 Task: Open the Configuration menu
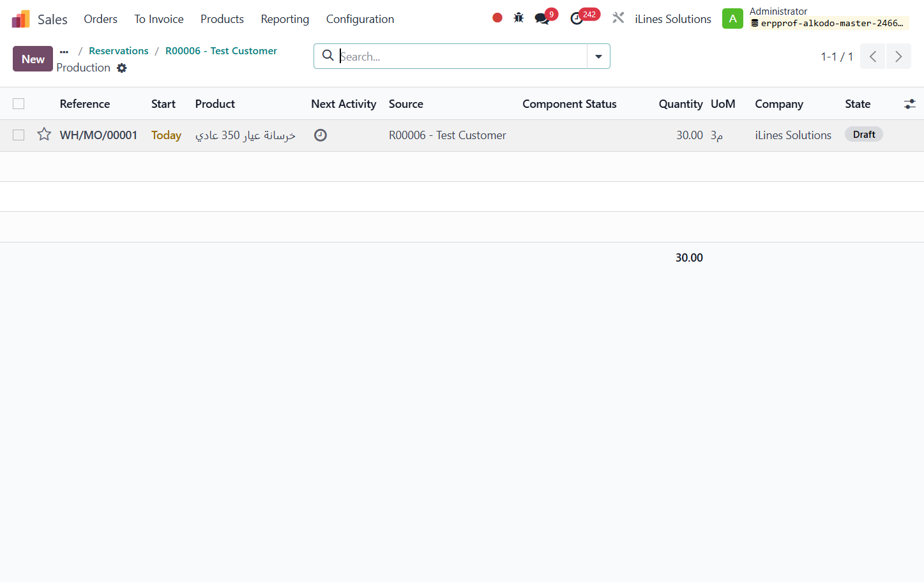(x=360, y=19)
